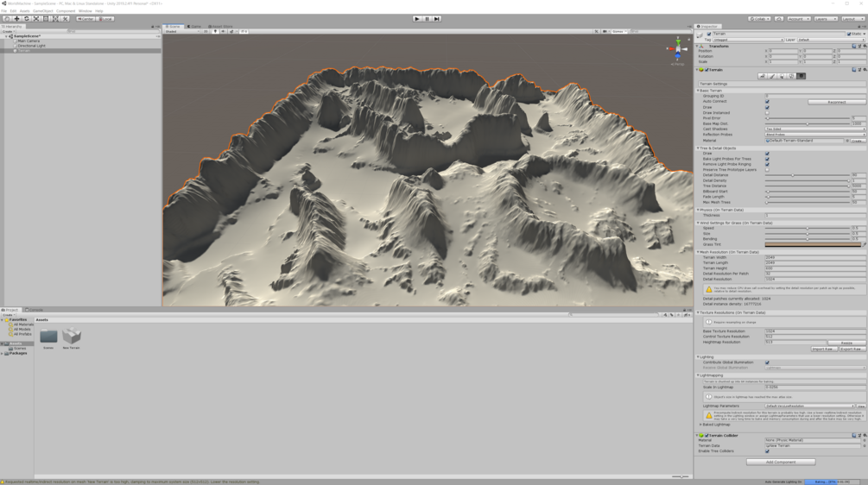Switch to the Console tab
This screenshot has height=485, width=868.
click(x=35, y=310)
